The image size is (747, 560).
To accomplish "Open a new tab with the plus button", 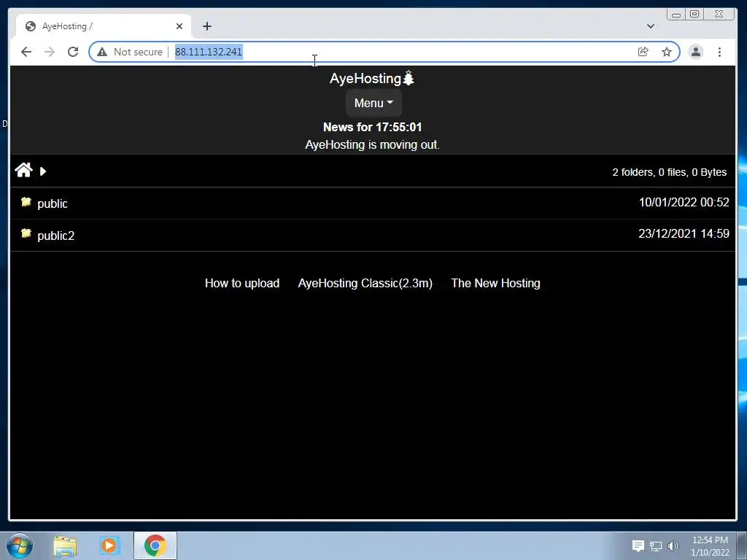I will point(206,26).
